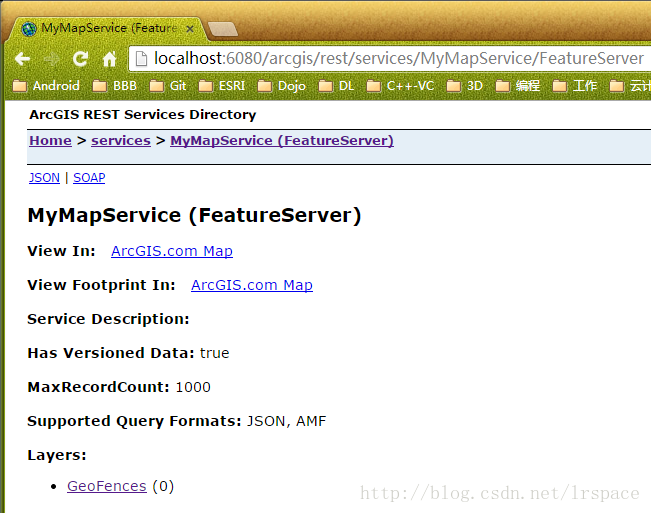Open the ESRI bookmarks folder
Screen dimensions: 651x513
pyautogui.click(x=222, y=86)
